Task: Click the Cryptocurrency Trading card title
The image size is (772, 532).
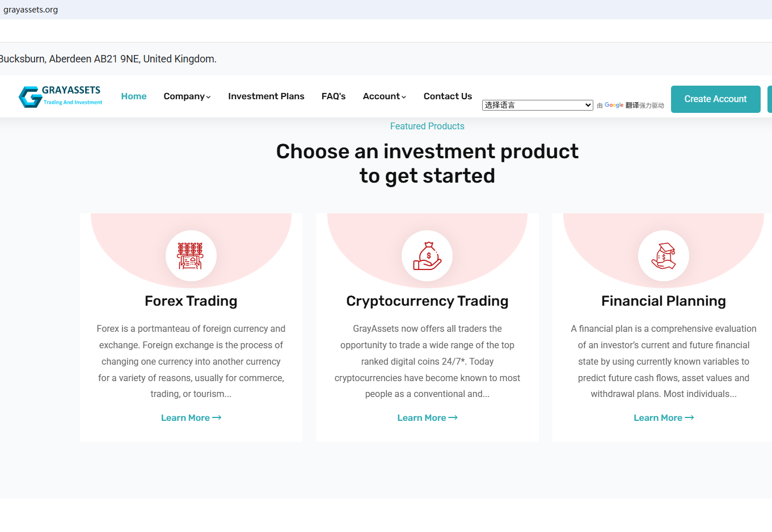Action: click(x=427, y=301)
